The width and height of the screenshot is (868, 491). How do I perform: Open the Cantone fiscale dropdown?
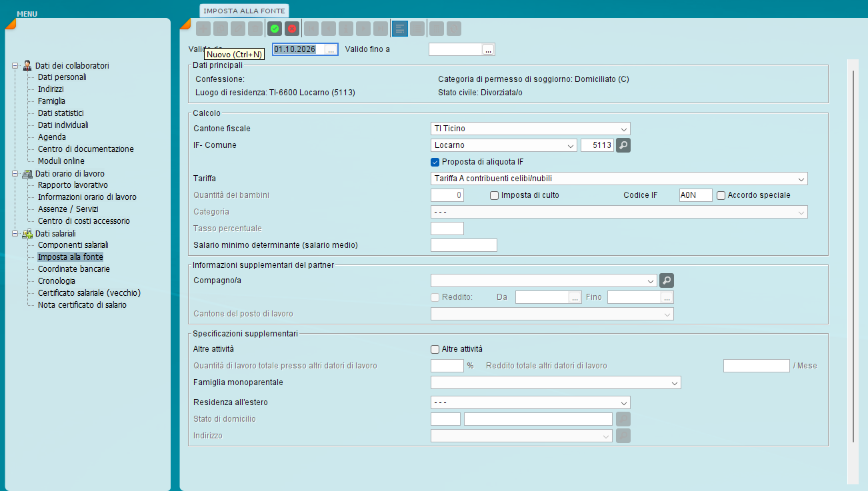click(623, 129)
